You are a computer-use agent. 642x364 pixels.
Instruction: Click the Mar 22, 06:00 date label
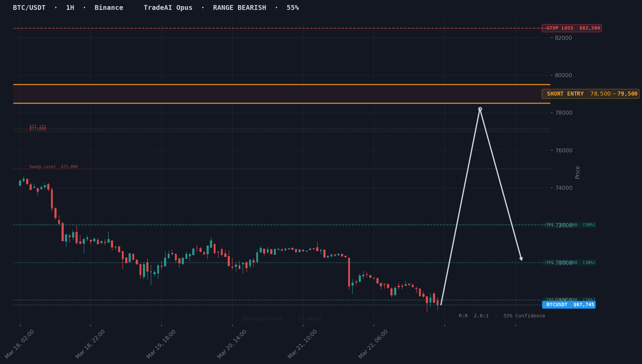(x=373, y=344)
